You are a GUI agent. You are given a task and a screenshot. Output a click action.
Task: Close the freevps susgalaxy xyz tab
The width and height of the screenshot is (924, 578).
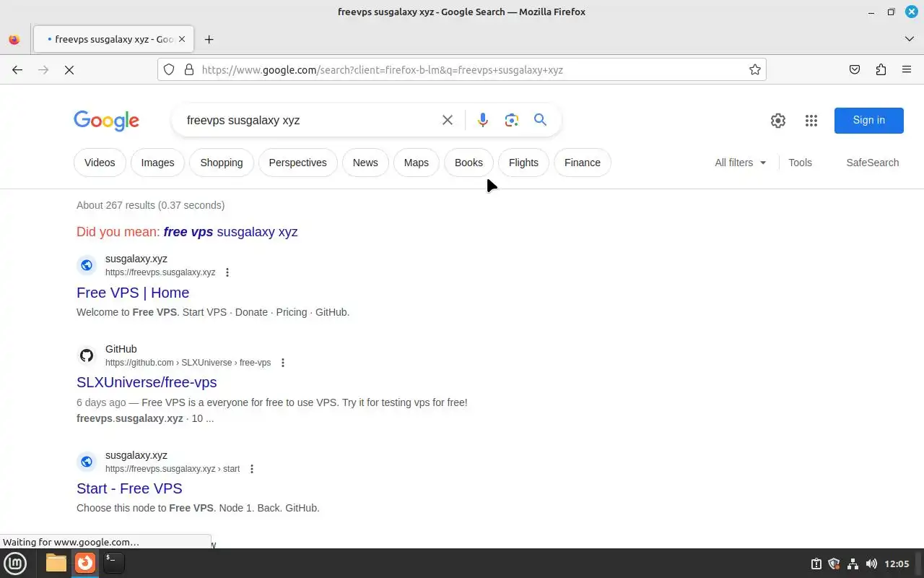pyautogui.click(x=183, y=39)
